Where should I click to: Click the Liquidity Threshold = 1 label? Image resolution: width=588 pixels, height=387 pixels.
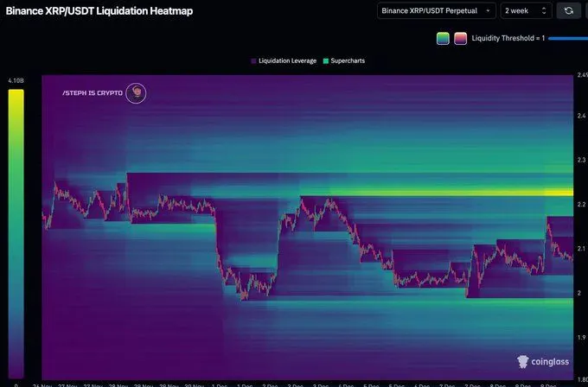[x=508, y=38]
